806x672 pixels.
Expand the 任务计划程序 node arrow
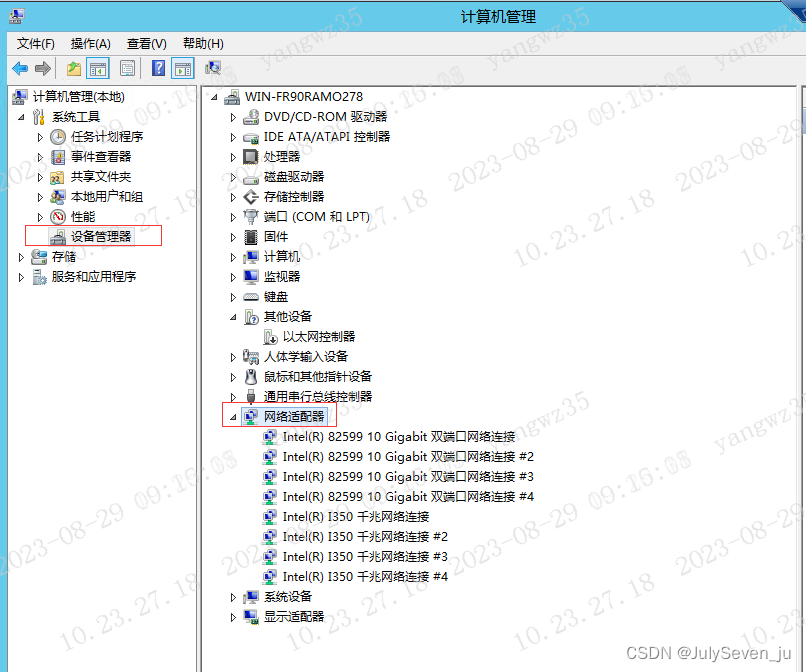(40, 137)
